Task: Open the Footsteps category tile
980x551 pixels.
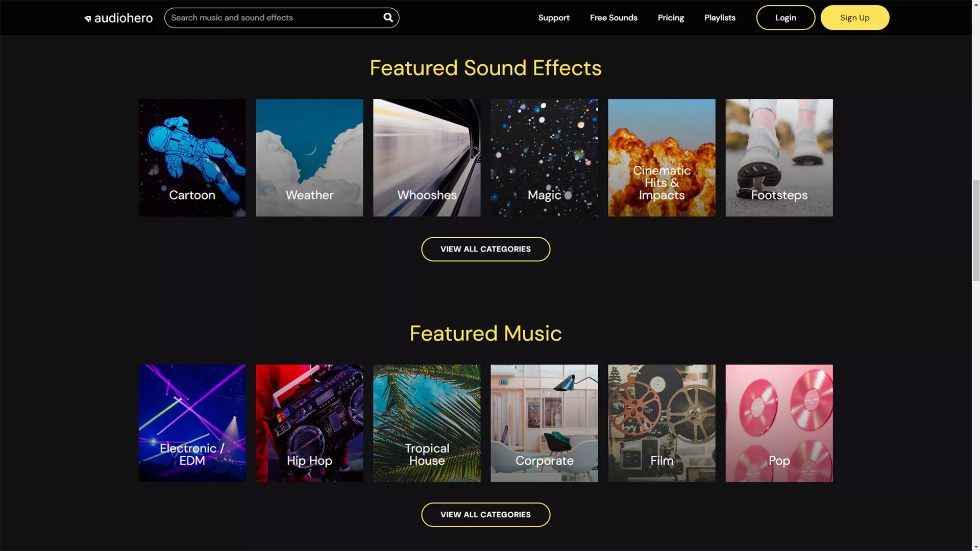Action: [x=779, y=158]
